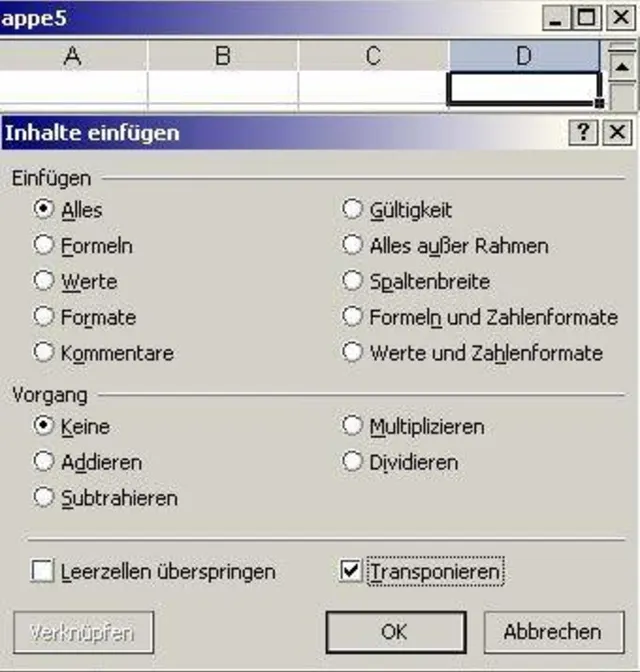Choose the Werte radio button
The width and height of the screenshot is (640, 672).
(x=44, y=281)
